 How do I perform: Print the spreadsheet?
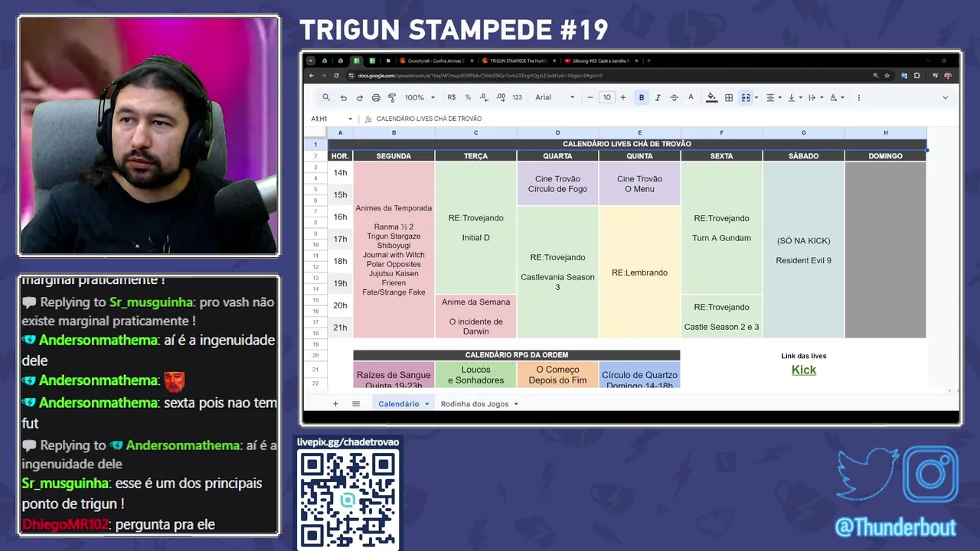point(376,97)
